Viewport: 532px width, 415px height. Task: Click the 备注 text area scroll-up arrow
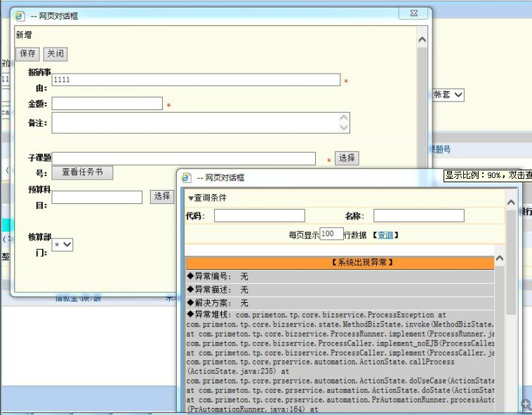point(344,118)
